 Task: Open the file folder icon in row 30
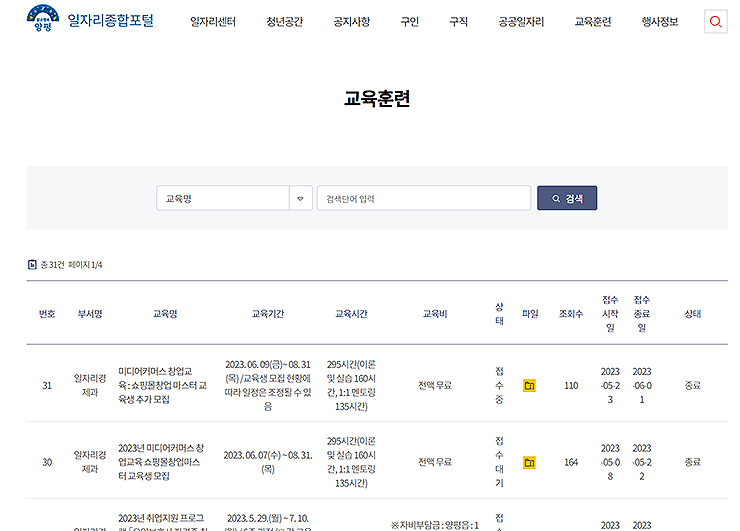530,463
